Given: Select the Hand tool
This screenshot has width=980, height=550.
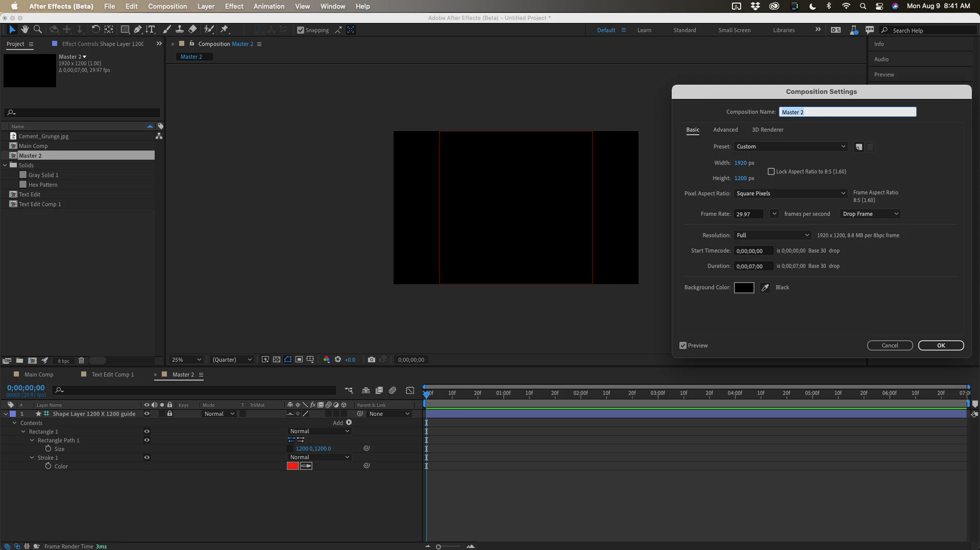Looking at the screenshot, I should click(x=24, y=30).
